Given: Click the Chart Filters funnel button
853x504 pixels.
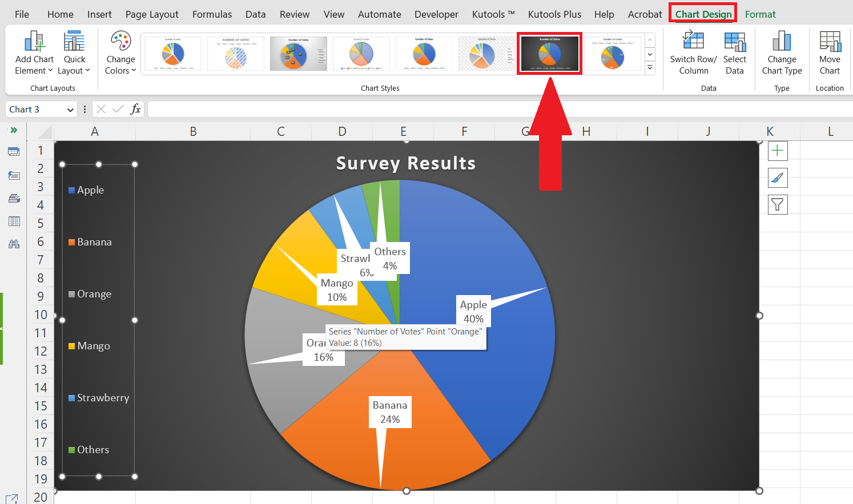Looking at the screenshot, I should 778,204.
